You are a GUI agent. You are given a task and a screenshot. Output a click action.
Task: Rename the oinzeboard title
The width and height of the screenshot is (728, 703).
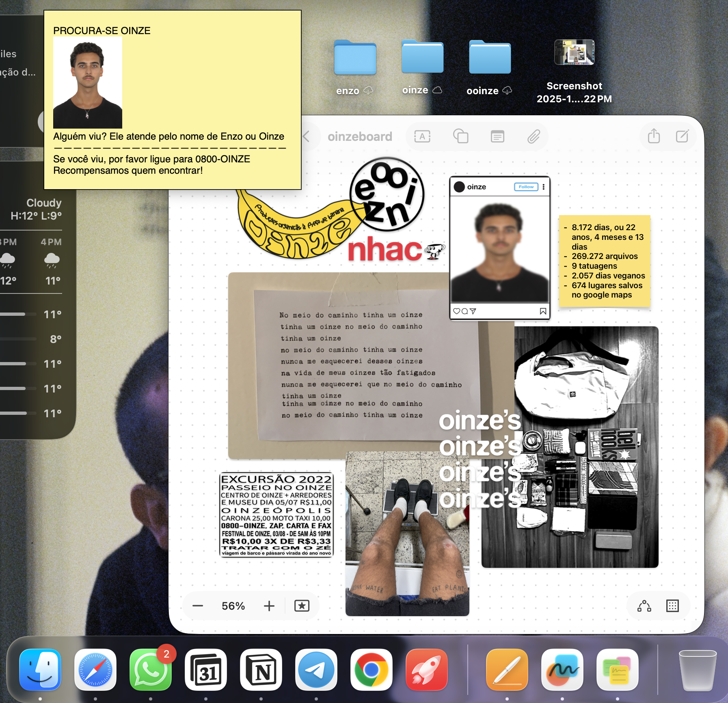(x=360, y=136)
